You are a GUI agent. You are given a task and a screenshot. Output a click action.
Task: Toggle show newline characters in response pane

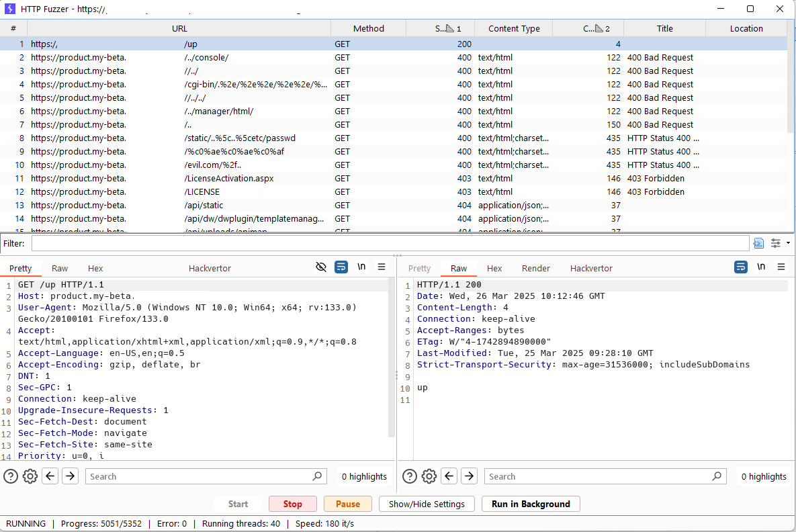click(761, 267)
